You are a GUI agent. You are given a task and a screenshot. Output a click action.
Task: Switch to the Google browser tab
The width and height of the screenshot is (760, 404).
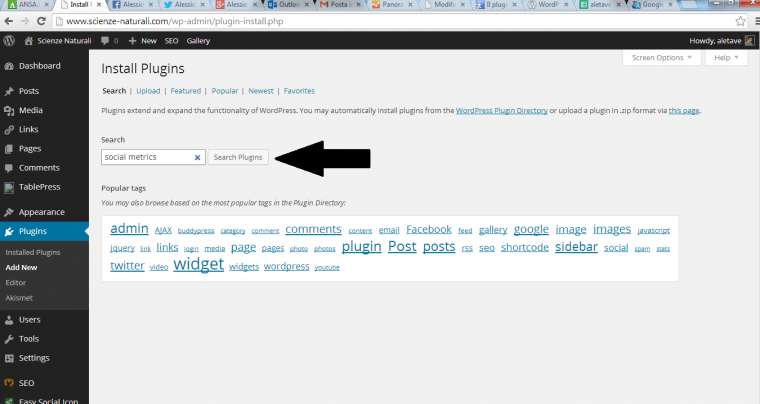(x=652, y=5)
